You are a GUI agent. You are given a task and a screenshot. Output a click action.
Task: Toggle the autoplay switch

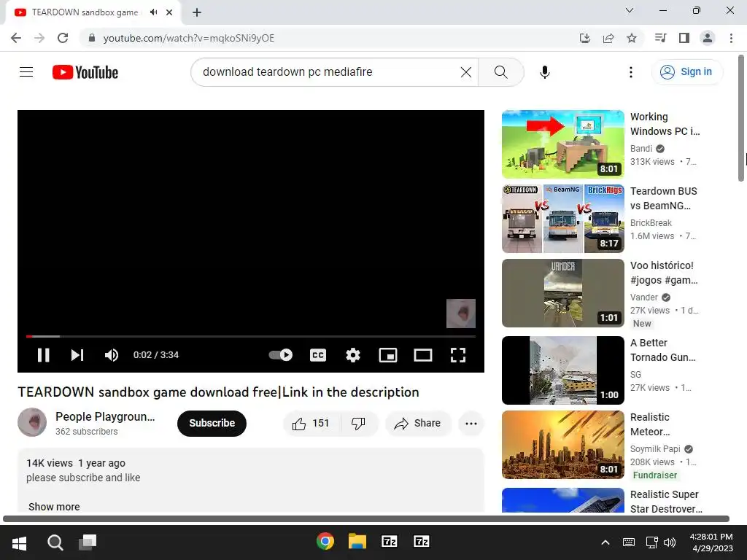click(281, 355)
